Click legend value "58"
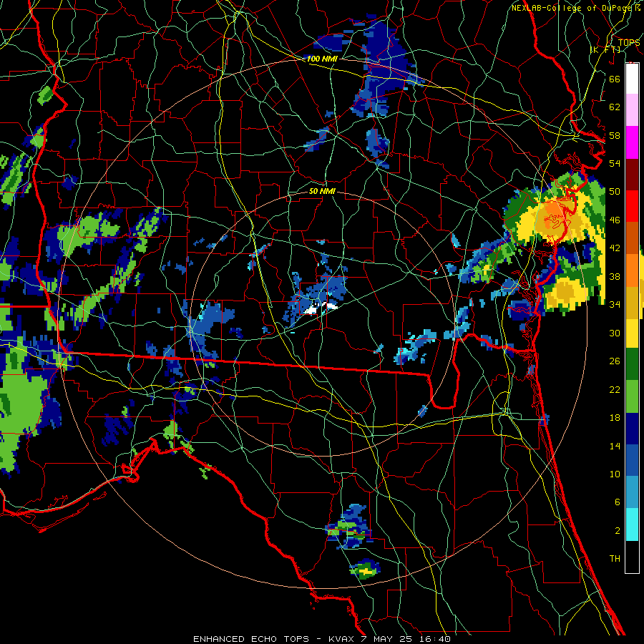The image size is (644, 644). point(615,135)
